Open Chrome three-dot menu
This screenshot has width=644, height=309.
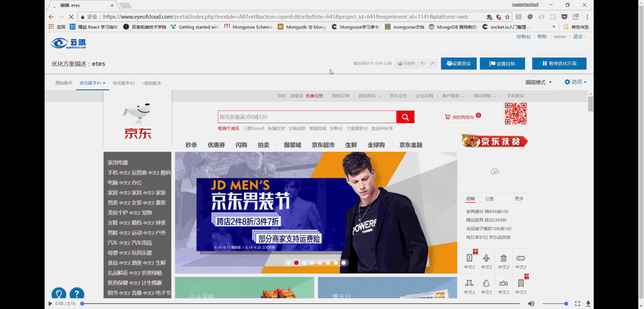pyautogui.click(x=587, y=17)
